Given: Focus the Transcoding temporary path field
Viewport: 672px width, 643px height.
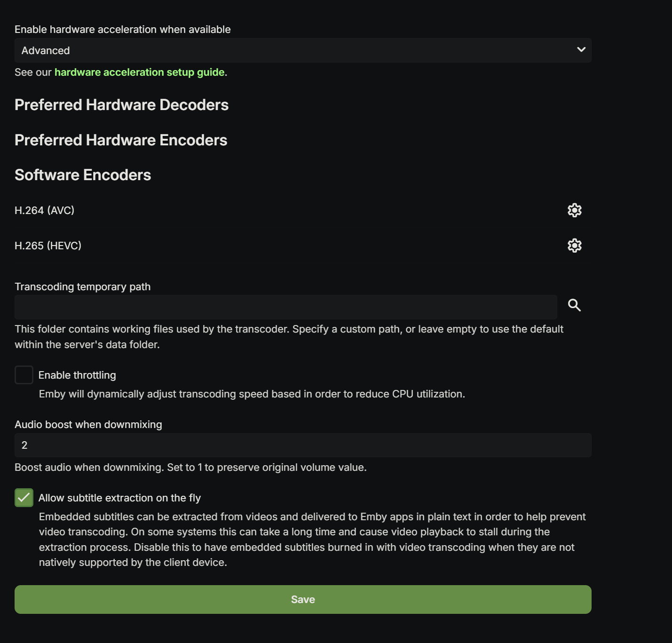Looking at the screenshot, I should tap(285, 307).
